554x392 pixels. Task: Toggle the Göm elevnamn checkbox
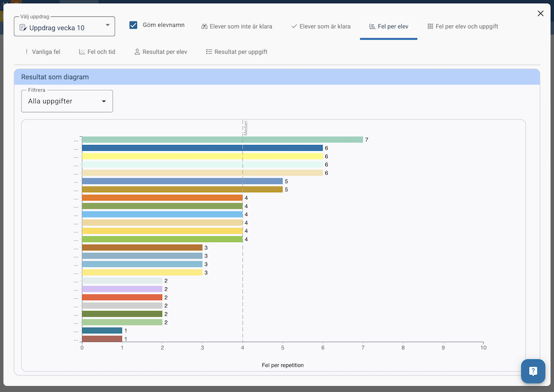tap(134, 26)
